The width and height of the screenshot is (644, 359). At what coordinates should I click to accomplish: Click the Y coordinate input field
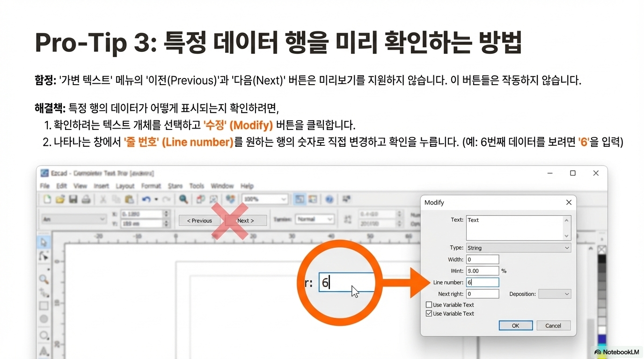coord(142,223)
